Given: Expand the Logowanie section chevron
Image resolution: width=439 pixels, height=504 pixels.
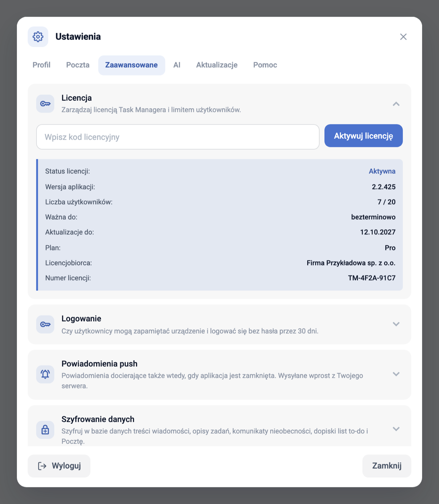Looking at the screenshot, I should [396, 324].
